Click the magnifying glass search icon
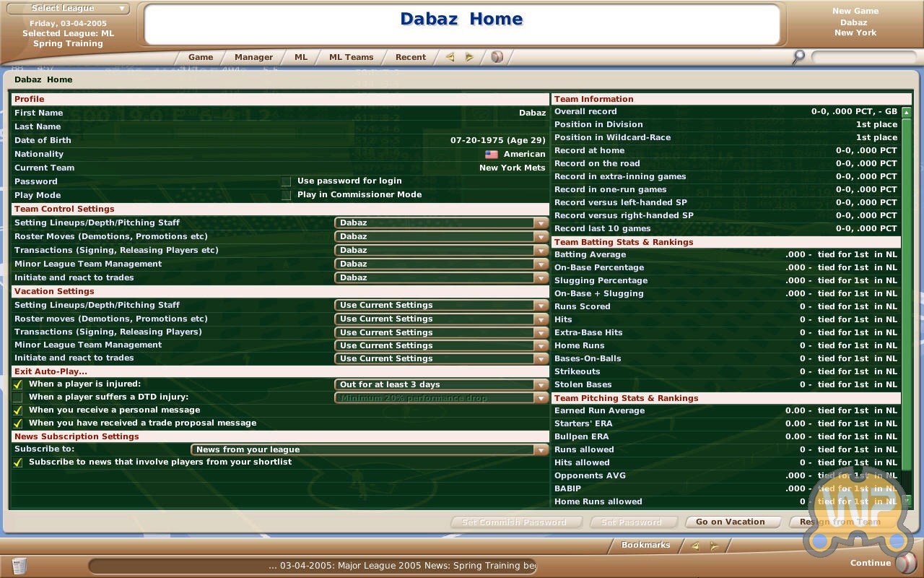924x578 pixels. [798, 57]
